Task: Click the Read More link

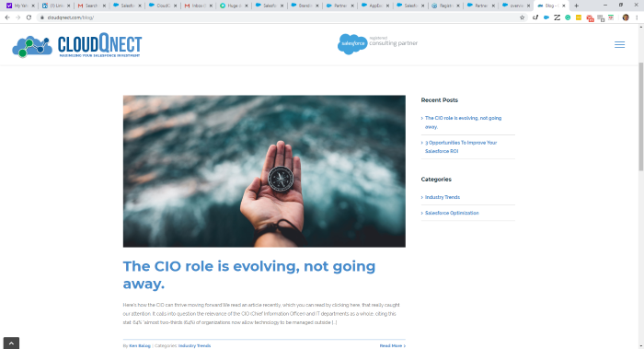Action: (392, 345)
